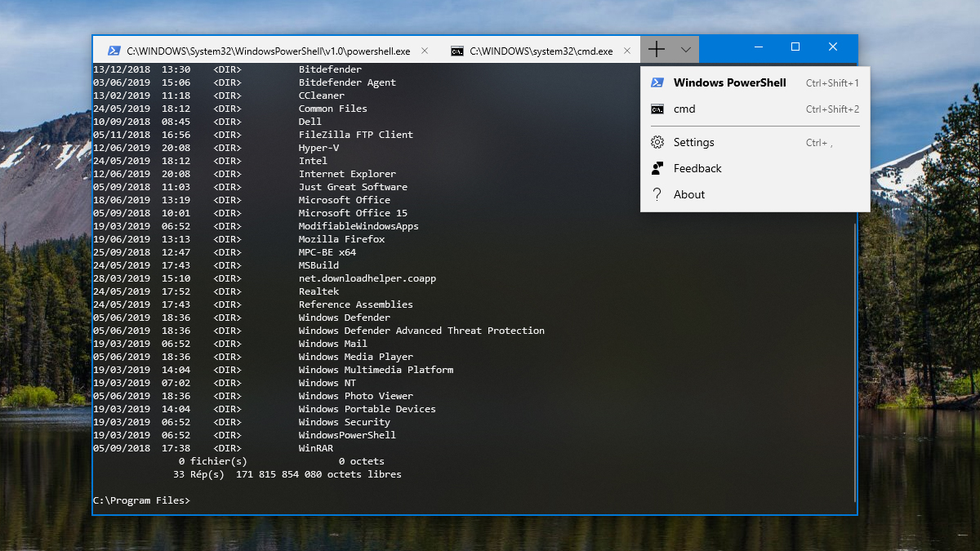Click the About question mark icon

tap(657, 194)
